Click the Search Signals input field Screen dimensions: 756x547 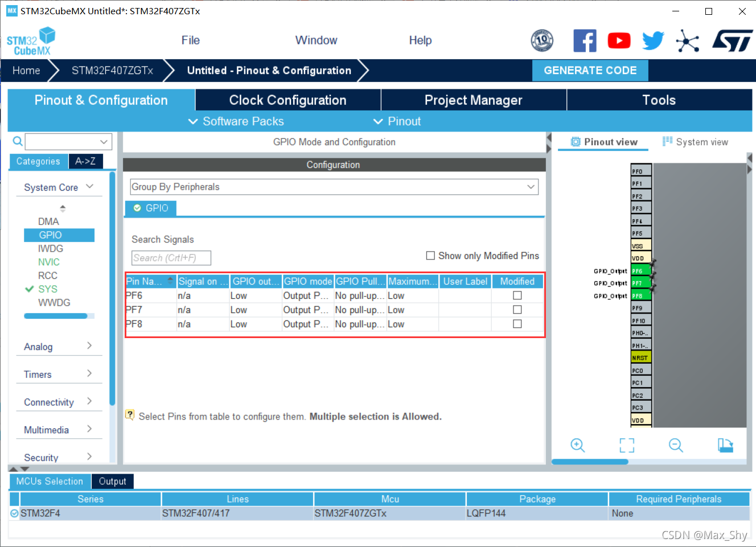pyautogui.click(x=171, y=258)
